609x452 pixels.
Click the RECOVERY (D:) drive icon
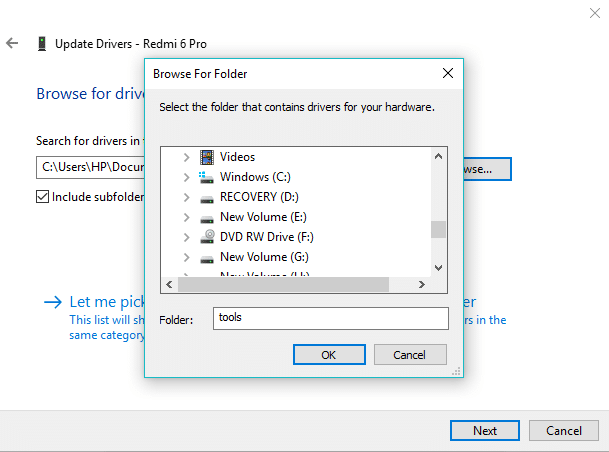207,197
